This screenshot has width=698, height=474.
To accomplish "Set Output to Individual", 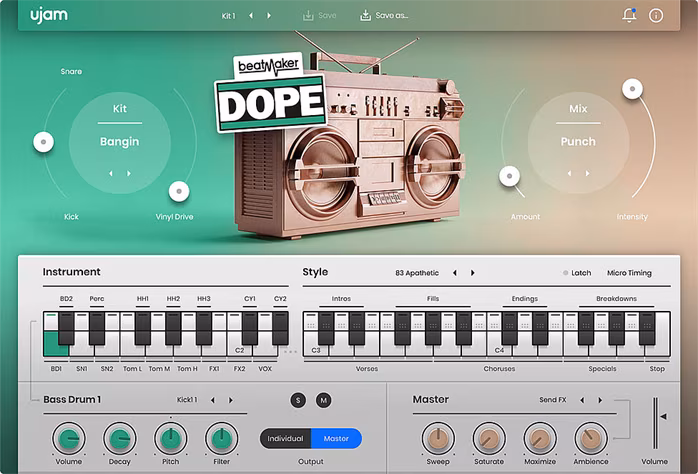I will tap(285, 438).
